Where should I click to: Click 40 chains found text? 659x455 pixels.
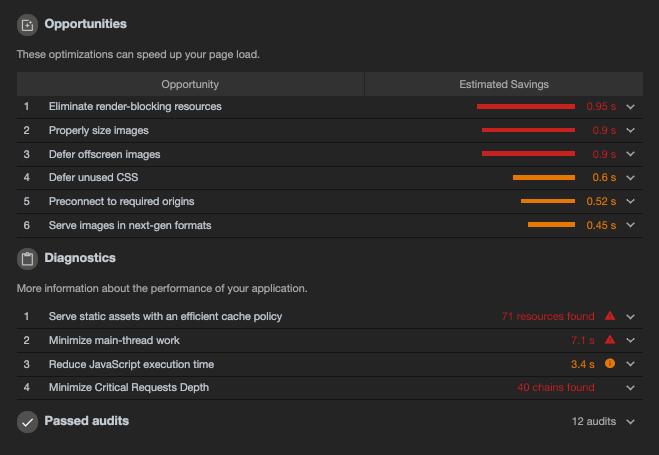(556, 387)
